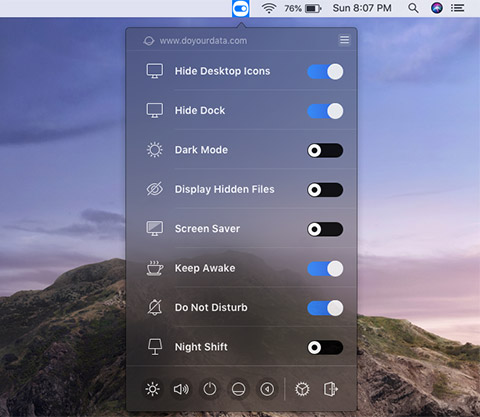Open the www.doyourdata.com link

point(203,41)
